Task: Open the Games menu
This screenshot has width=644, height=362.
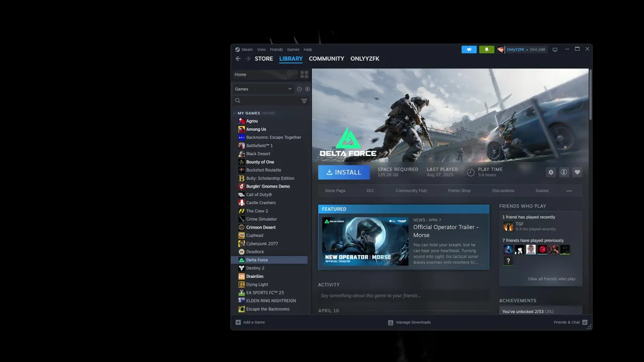Action: 293,49
